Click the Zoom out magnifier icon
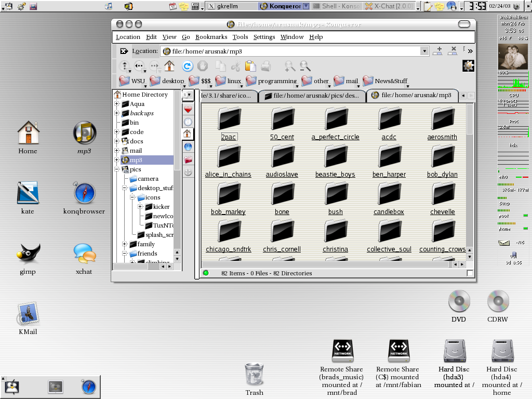This screenshot has height=399, width=532. 304,66
